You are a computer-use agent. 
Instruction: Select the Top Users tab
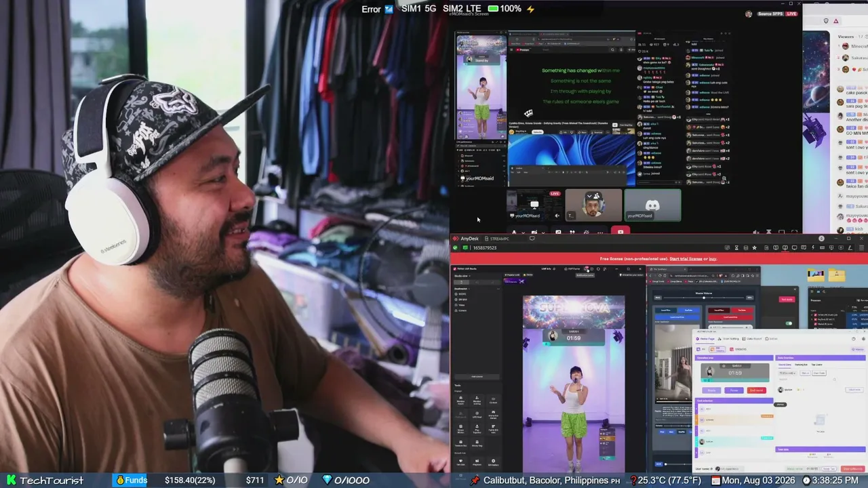click(817, 365)
